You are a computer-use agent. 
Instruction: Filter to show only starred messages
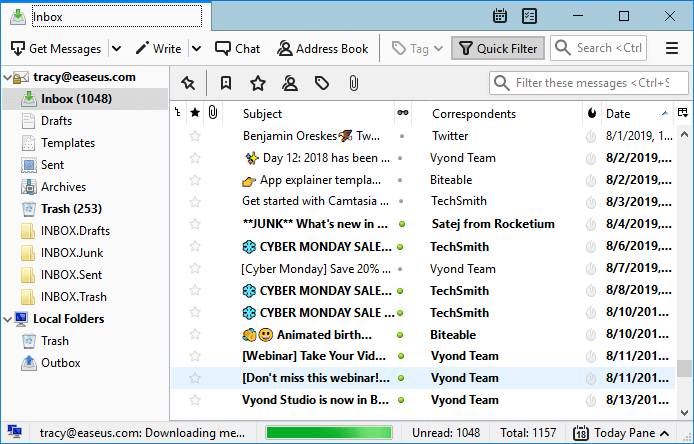(257, 83)
